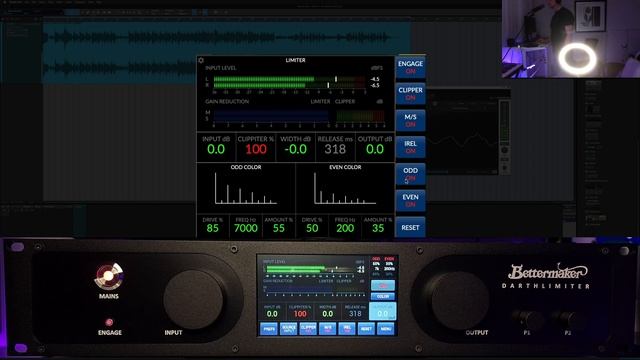Tap M/S on the hardware touchscreen

327,329
